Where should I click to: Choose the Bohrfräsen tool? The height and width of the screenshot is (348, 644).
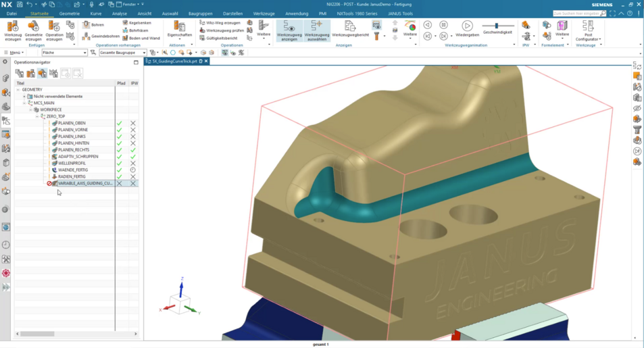135,30
